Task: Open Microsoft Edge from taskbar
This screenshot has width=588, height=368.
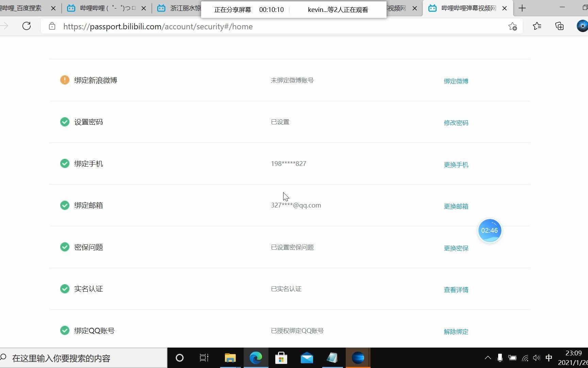Action: tap(256, 358)
